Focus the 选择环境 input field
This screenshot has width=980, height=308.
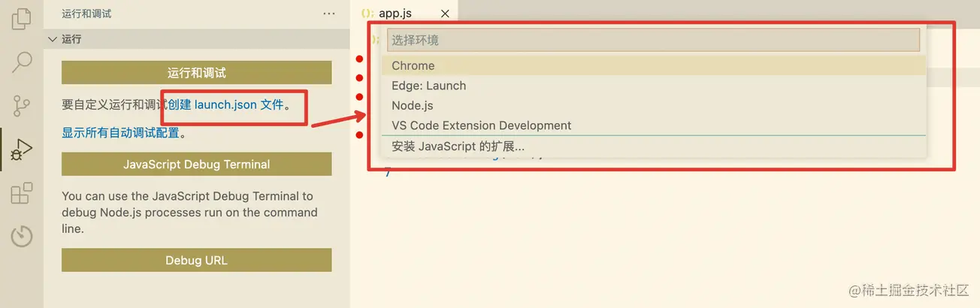(652, 40)
